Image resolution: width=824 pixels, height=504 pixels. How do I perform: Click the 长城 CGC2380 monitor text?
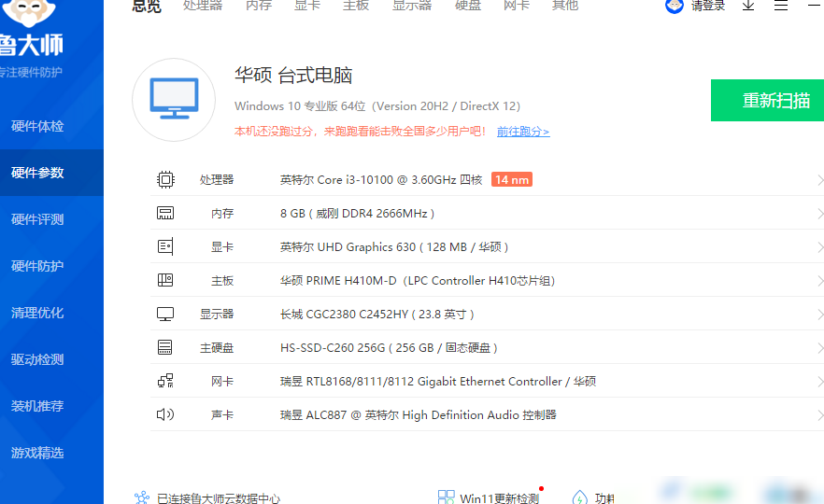point(376,314)
